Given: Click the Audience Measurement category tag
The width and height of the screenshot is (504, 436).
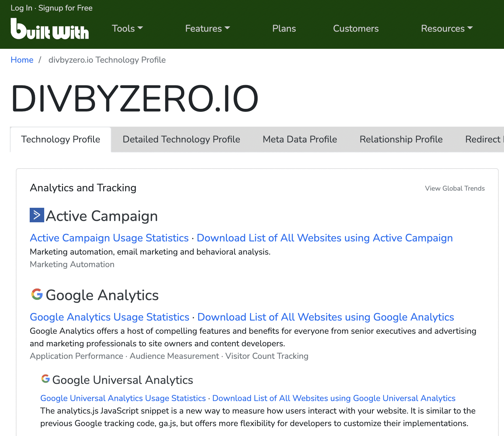Looking at the screenshot, I should [x=174, y=356].
